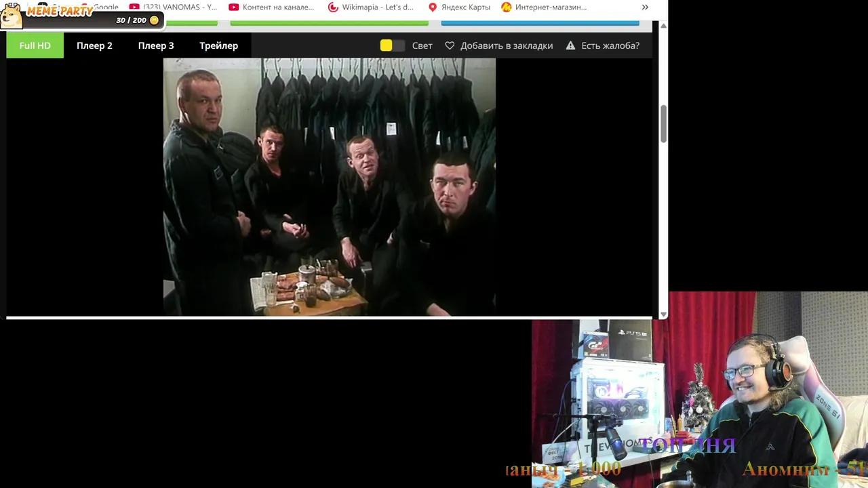Click the Яндекс Карты pin favicon
This screenshot has width=868, height=488.
tap(433, 7)
